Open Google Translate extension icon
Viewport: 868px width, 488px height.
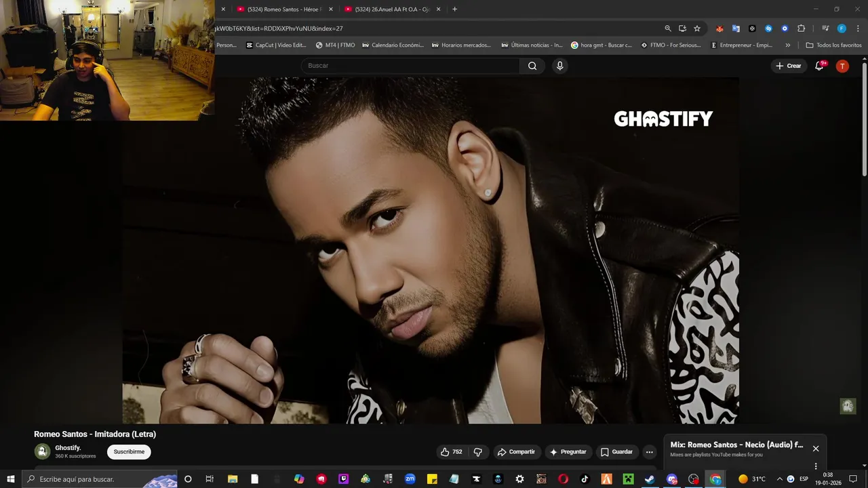click(x=736, y=28)
